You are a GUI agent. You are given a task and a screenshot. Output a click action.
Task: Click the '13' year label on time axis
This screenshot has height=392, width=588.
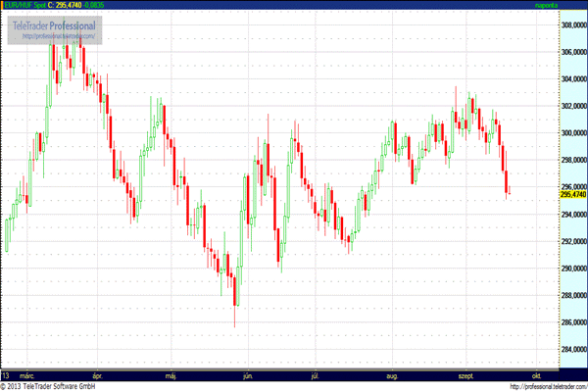[x=7, y=375]
